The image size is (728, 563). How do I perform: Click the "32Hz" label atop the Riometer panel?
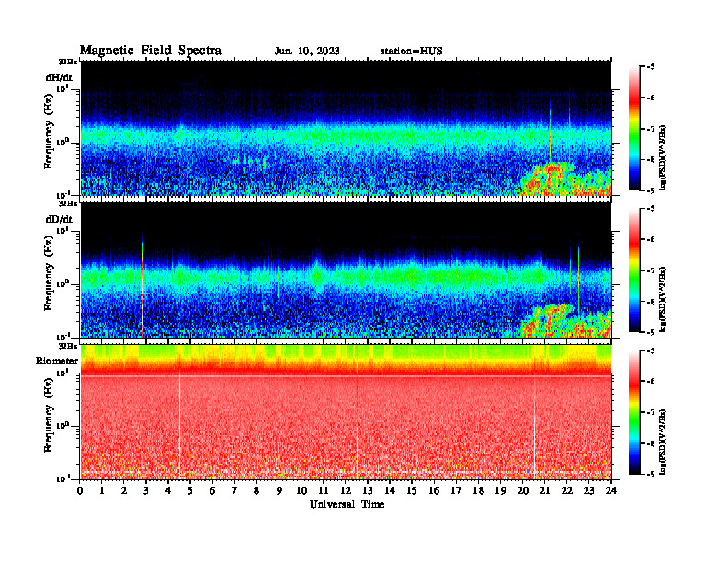[68, 346]
